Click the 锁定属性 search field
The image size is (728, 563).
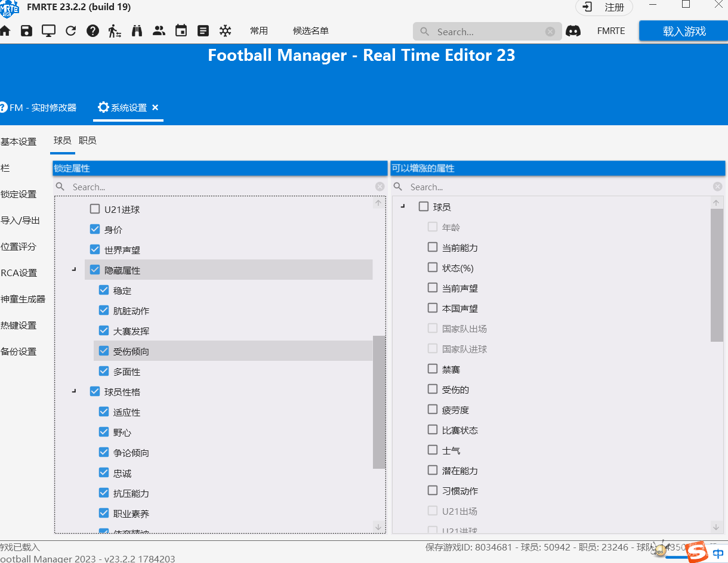[221, 187]
